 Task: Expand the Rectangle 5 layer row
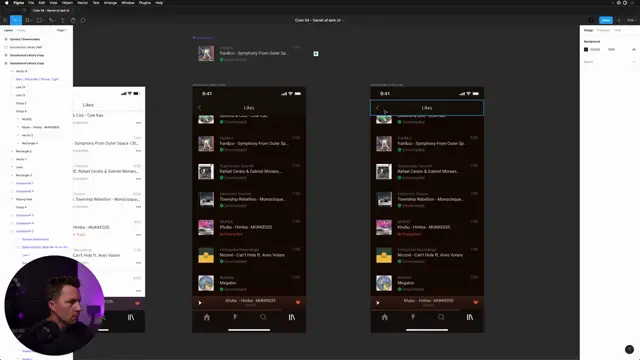point(12,151)
